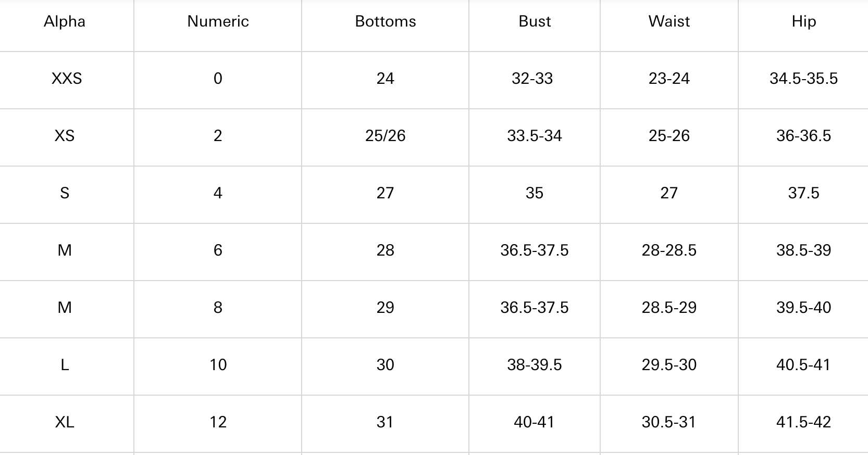Select the 30.5-31 waist measurement cell
The width and height of the screenshot is (868, 455).
(x=669, y=422)
